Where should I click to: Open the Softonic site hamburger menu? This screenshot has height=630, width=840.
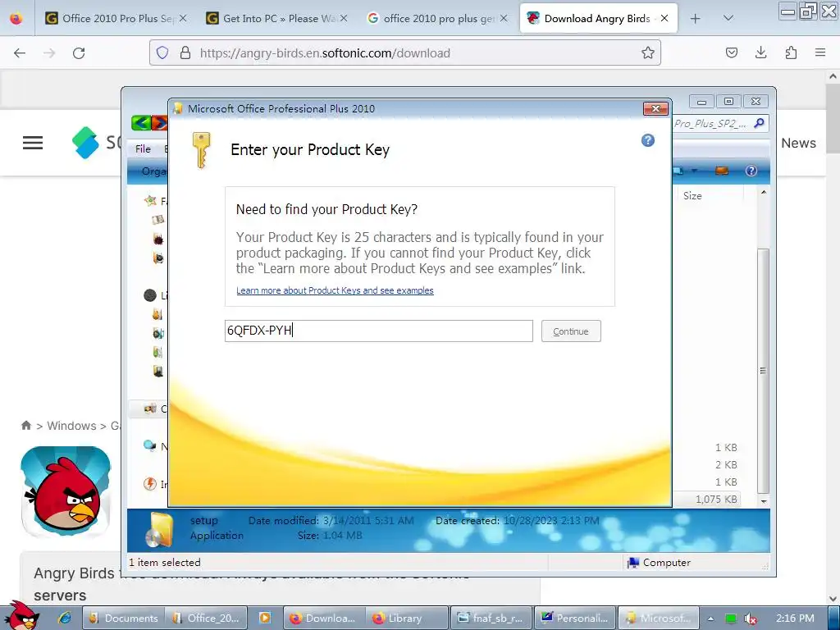click(x=33, y=143)
